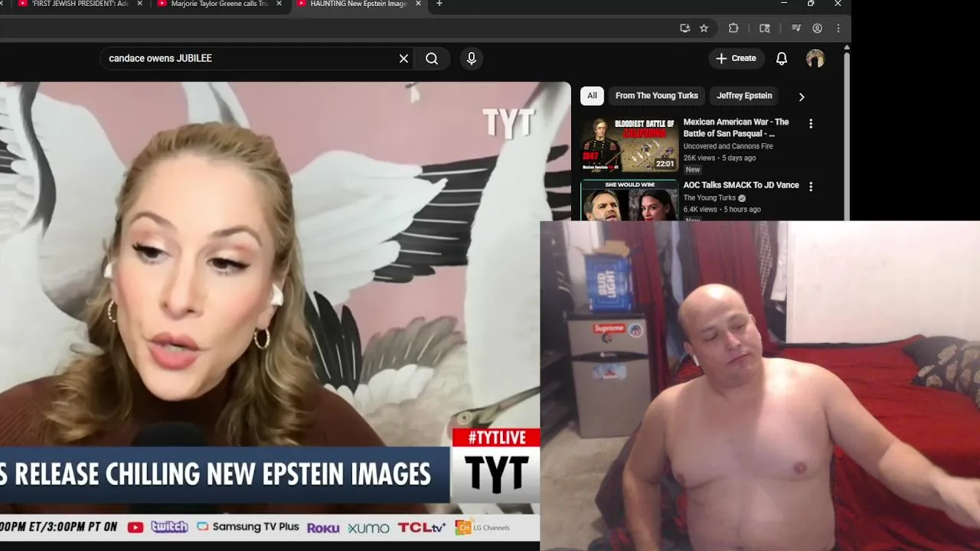980x551 pixels.
Task: Open the Mexican American War video thumbnail
Action: tap(629, 145)
